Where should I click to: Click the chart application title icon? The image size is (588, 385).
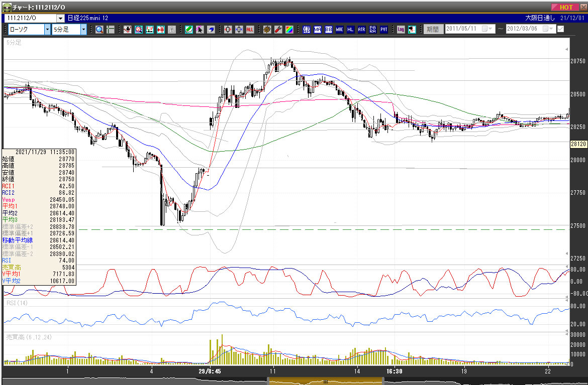[x=7, y=7]
